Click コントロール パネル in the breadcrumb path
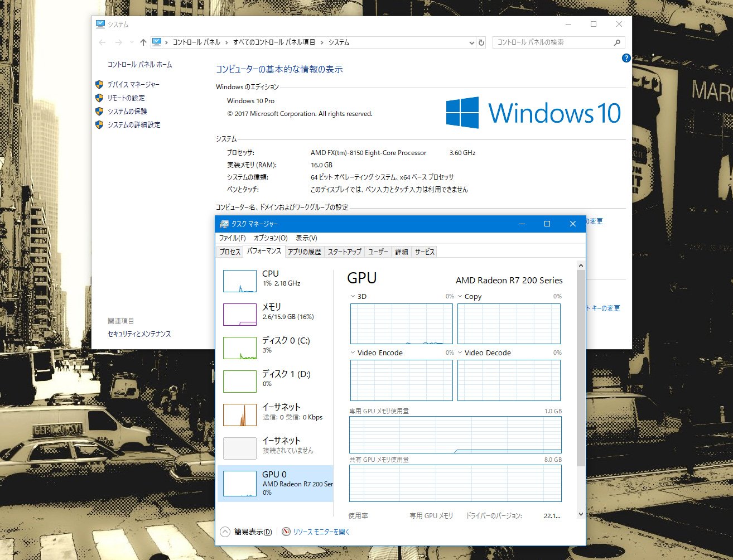This screenshot has height=560, width=733. click(196, 42)
